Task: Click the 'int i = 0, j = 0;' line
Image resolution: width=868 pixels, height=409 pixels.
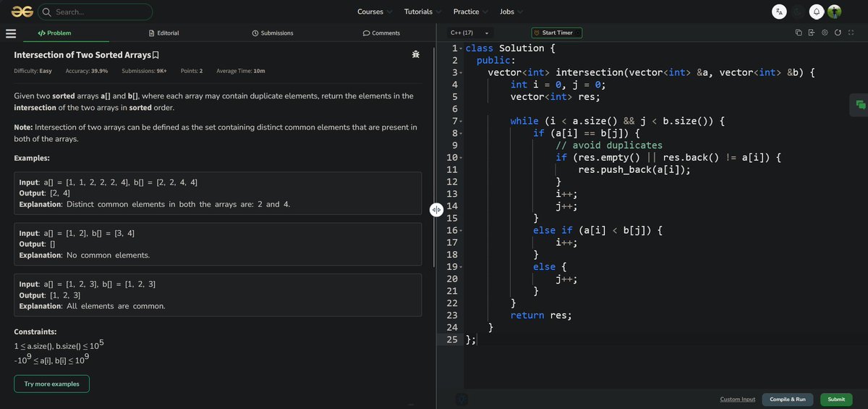Action: 558,85
